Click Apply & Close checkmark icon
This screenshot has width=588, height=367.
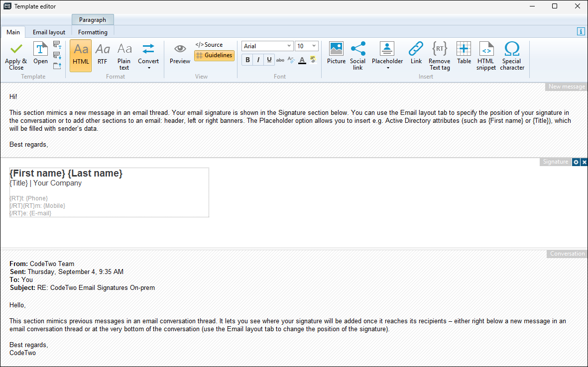[16, 49]
